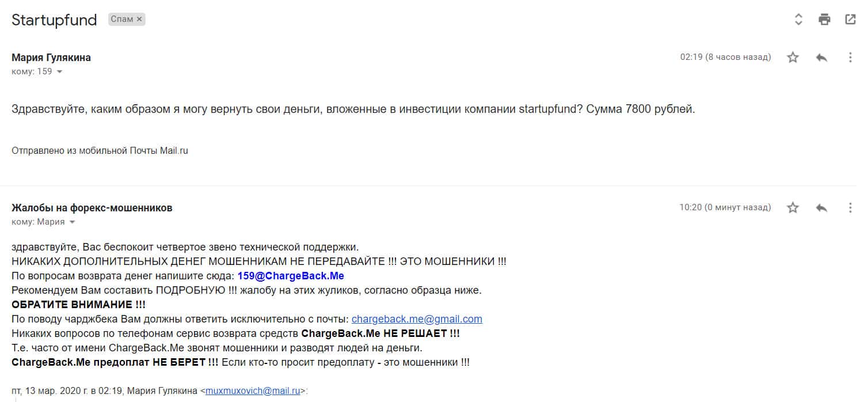This screenshot has width=868, height=402.
Task: Click the 159@ChargeBack.Me address link
Action: [291, 276]
